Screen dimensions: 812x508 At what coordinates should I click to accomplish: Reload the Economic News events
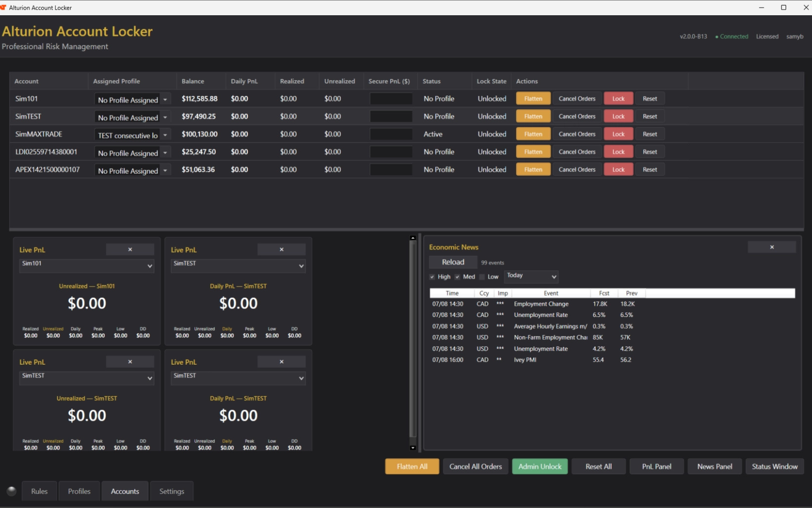click(453, 262)
